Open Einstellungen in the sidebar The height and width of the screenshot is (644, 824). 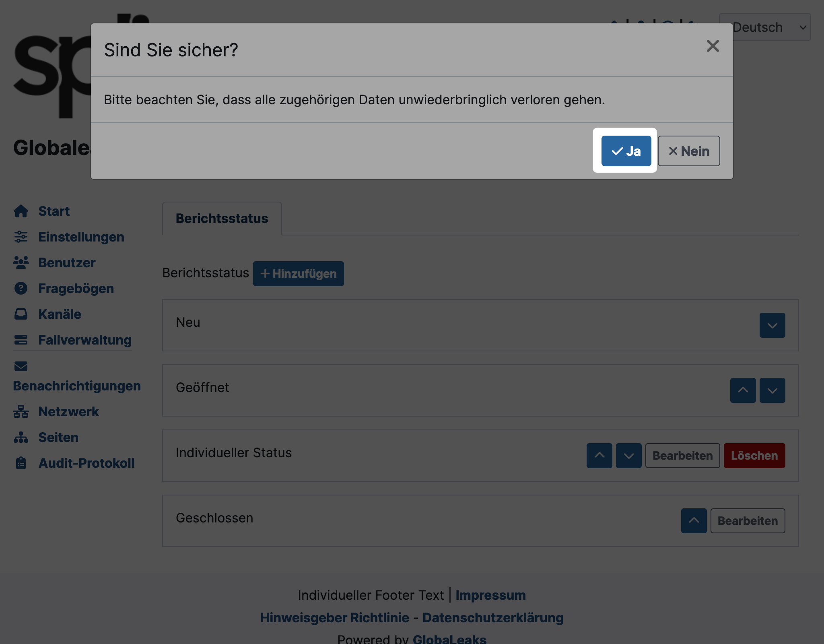[x=81, y=237]
